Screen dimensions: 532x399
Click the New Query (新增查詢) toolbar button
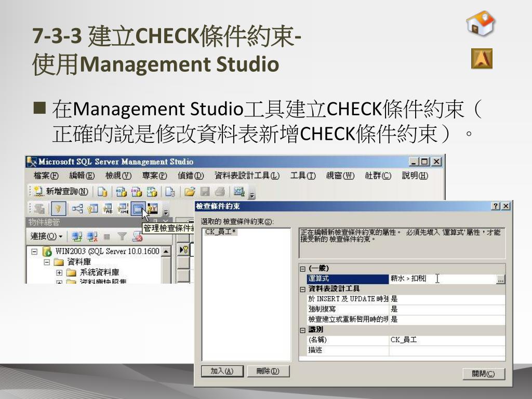(x=61, y=192)
